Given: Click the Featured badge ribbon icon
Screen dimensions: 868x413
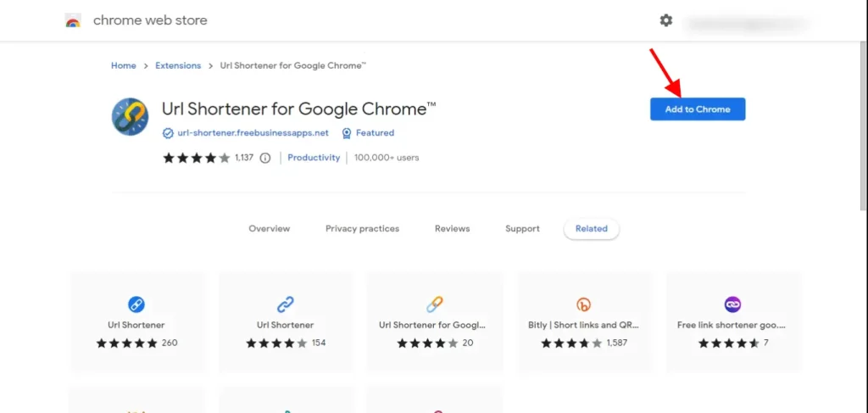Looking at the screenshot, I should click(347, 133).
